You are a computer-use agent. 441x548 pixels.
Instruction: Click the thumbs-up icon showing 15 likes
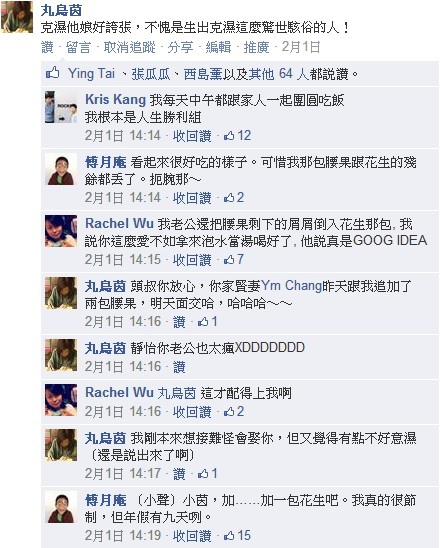pos(229,536)
